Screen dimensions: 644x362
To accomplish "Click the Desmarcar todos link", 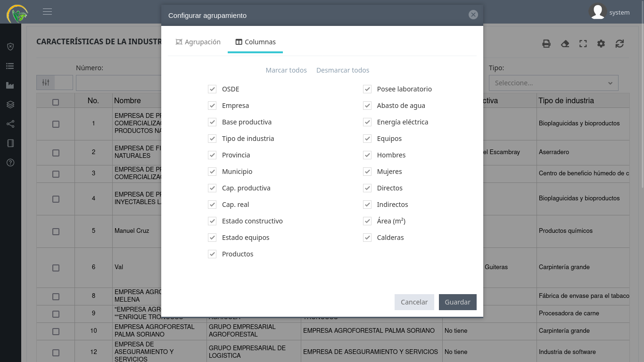I will tap(343, 70).
